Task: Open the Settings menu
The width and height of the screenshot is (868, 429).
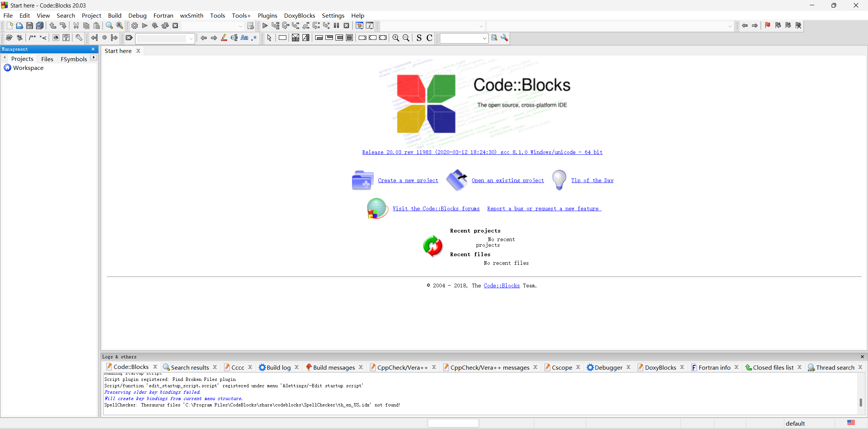Action: tap(333, 15)
